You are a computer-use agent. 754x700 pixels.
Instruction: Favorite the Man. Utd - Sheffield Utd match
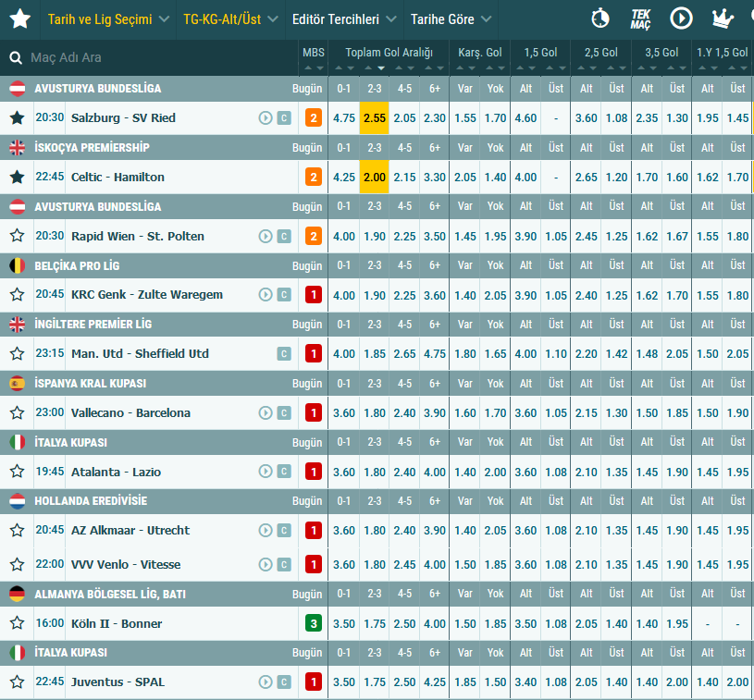point(18,354)
